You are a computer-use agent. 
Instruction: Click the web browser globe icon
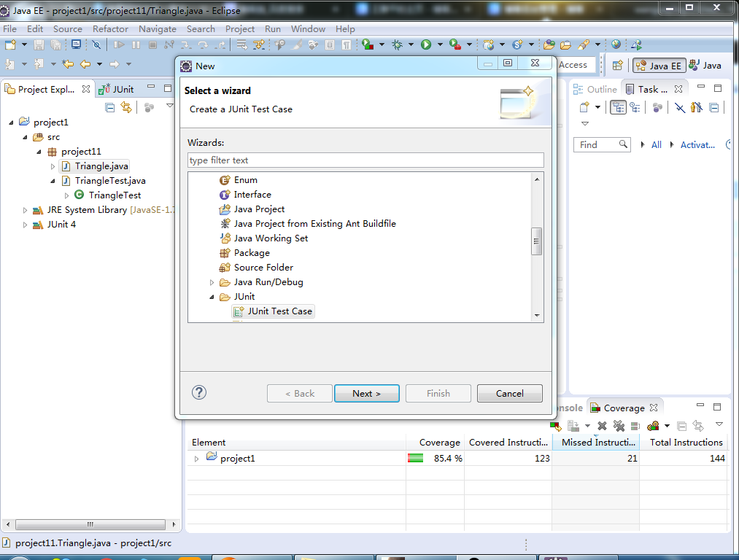click(x=616, y=44)
